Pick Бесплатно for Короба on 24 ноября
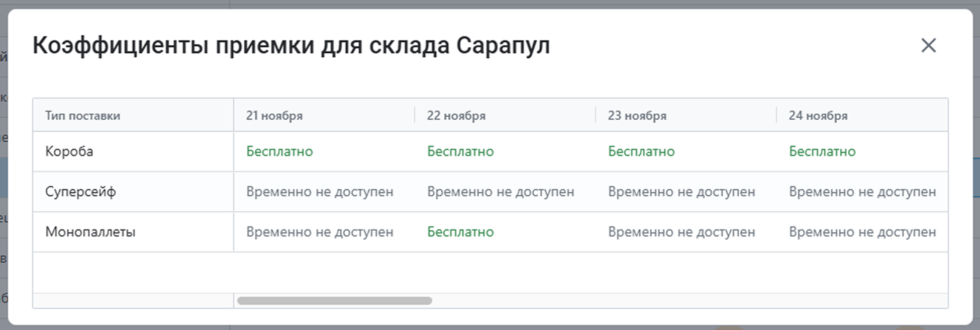The image size is (980, 330). click(822, 151)
